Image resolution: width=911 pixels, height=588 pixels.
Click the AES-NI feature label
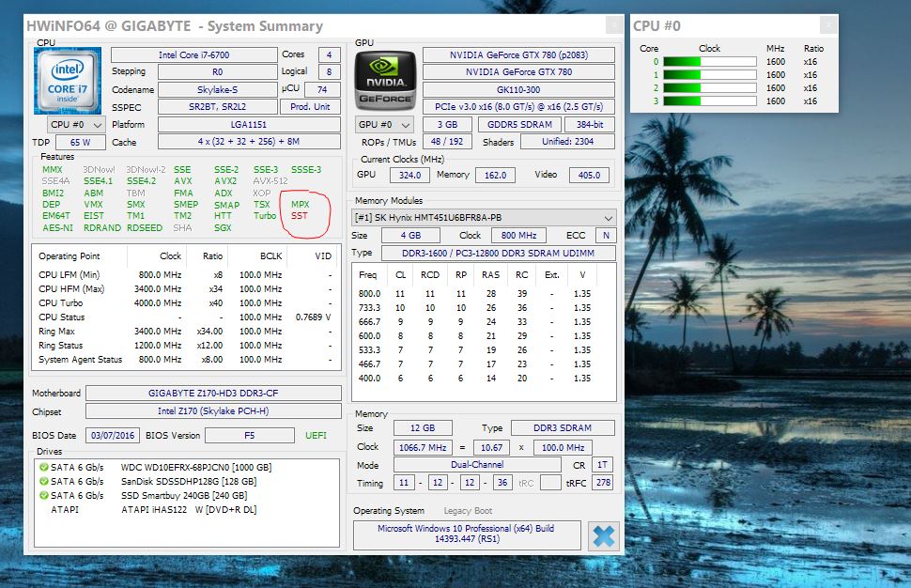57,227
